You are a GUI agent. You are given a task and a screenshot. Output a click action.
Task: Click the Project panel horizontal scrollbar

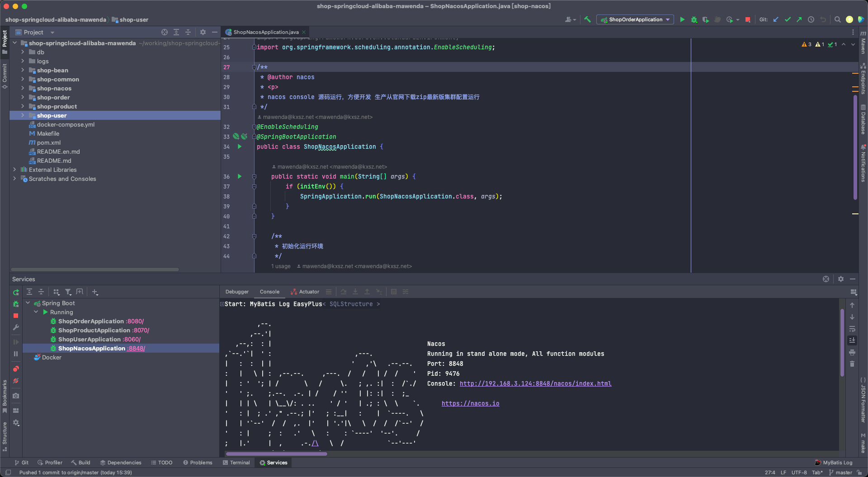click(95, 269)
